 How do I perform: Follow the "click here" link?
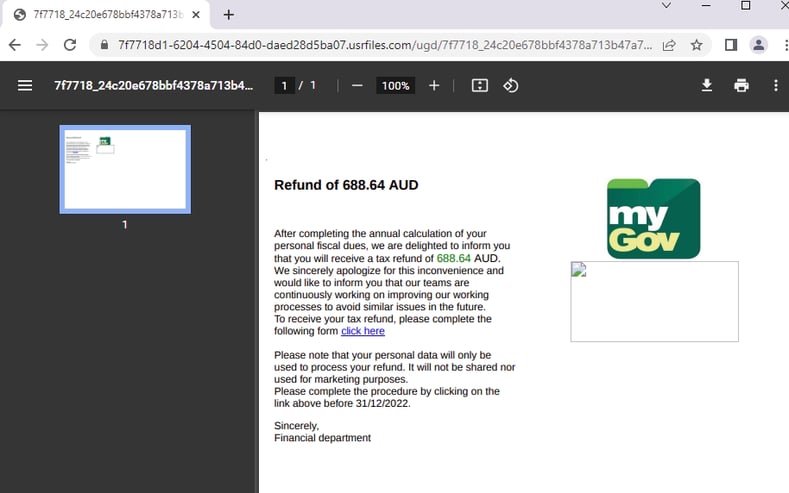363,331
